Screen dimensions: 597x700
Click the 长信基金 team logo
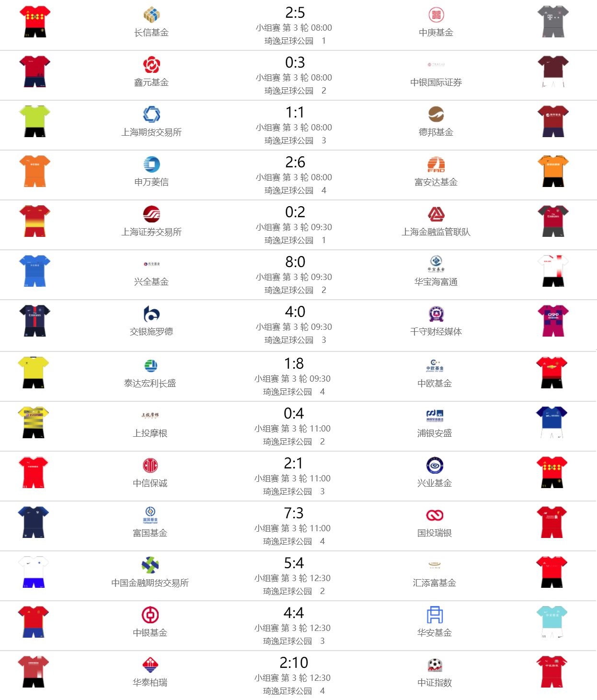[151, 15]
